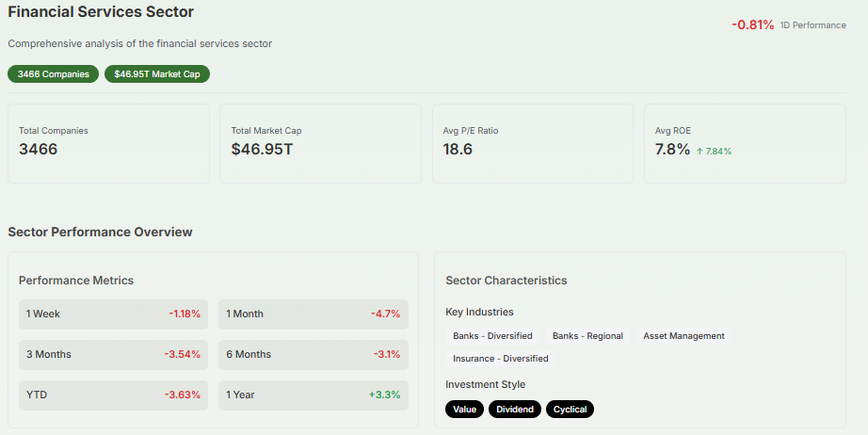Select the Banks - Diversified industry tag
The height and width of the screenshot is (435, 868).
492,336
